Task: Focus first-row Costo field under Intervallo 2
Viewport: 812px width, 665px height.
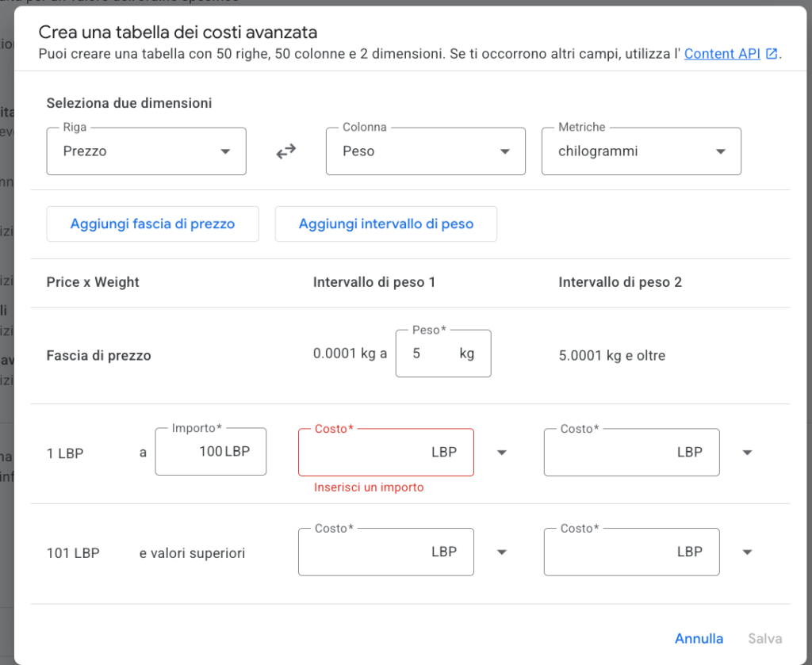Action: click(631, 453)
